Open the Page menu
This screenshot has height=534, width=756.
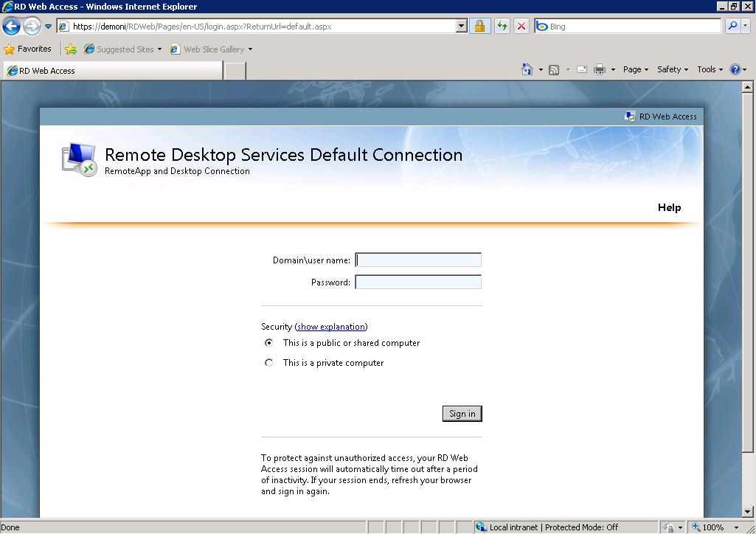(x=636, y=69)
